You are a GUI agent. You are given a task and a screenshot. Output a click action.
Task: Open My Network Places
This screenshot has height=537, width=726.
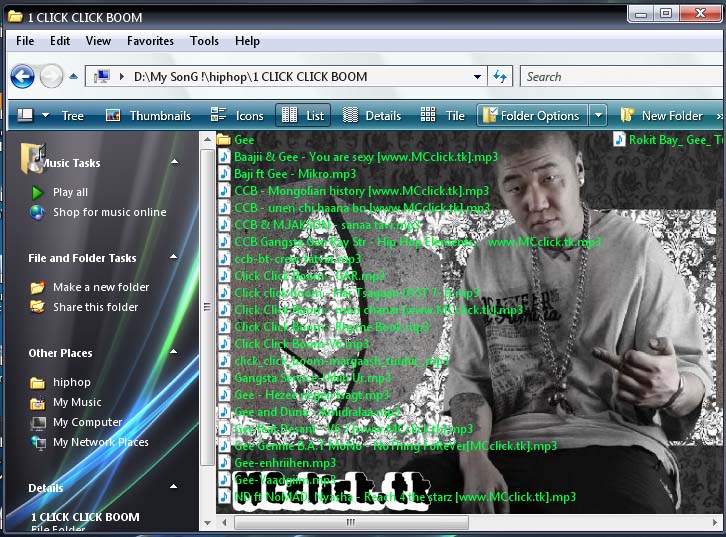coord(100,442)
